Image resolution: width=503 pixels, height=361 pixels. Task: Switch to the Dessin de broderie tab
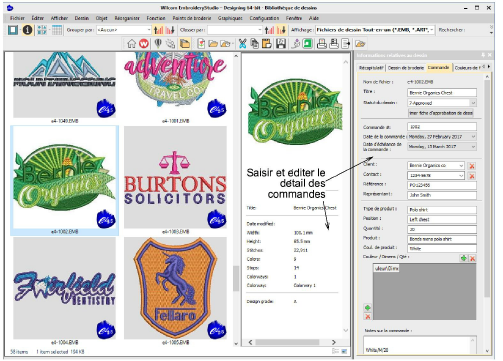point(406,68)
